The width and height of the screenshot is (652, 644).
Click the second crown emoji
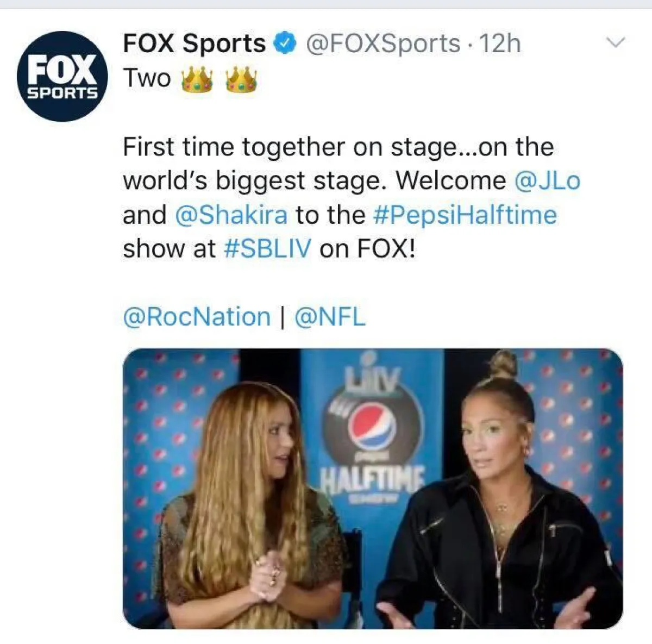[x=241, y=80]
